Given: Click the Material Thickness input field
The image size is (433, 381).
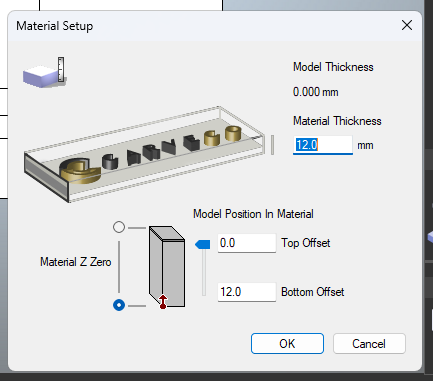Looking at the screenshot, I should 323,145.
